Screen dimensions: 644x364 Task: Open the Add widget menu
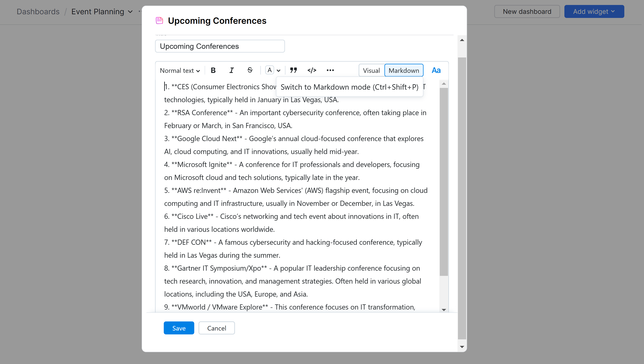coord(594,11)
